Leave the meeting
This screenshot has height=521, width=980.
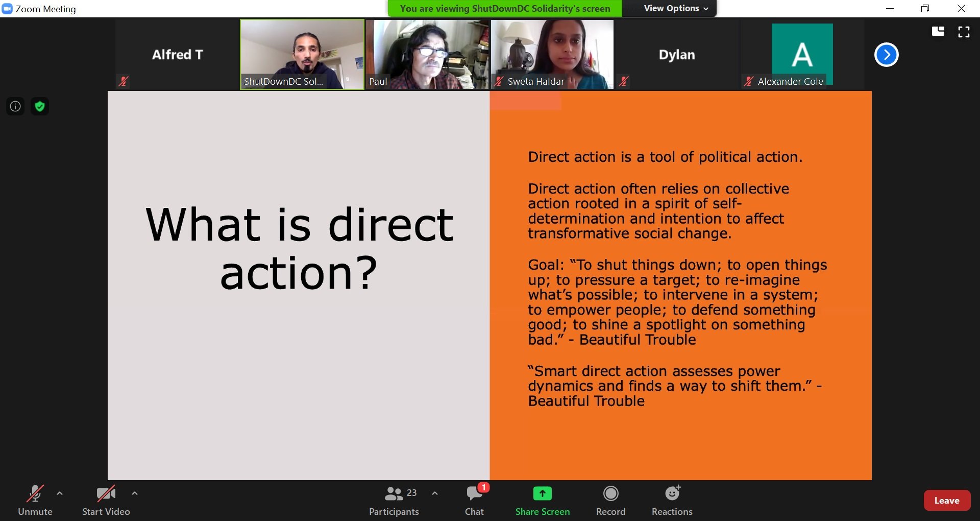pyautogui.click(x=947, y=501)
